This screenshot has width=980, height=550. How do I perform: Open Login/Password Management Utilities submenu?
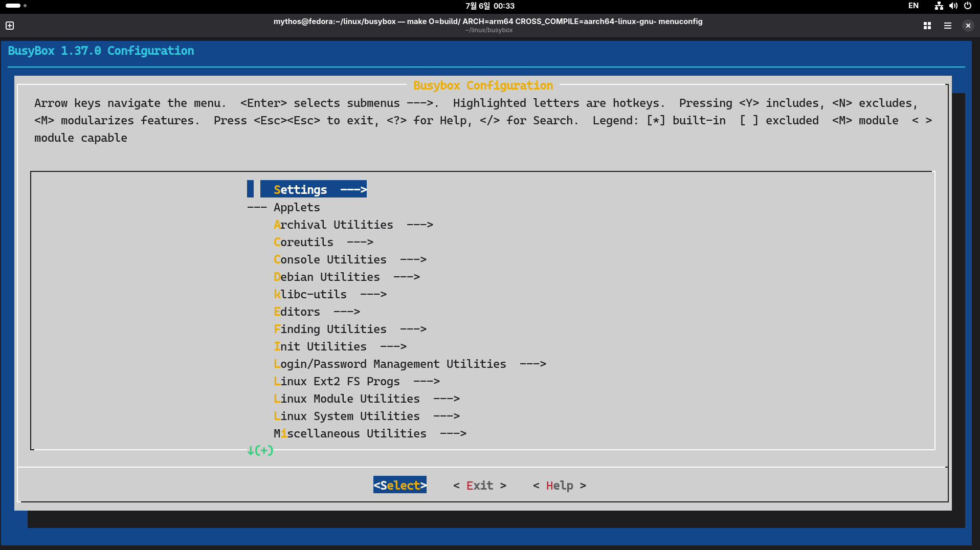(x=410, y=364)
